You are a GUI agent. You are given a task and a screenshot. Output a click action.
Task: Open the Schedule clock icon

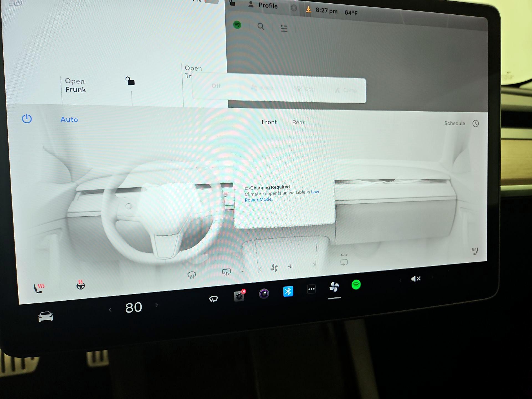click(476, 124)
